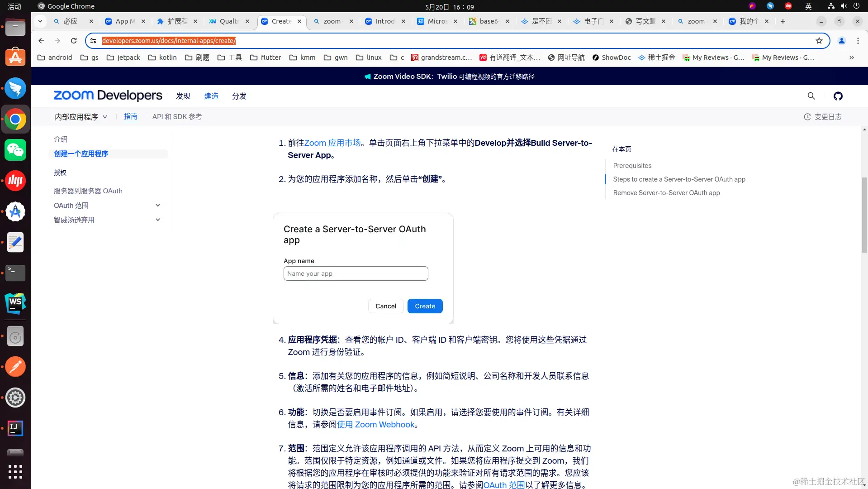868x489 pixels.
Task: Click the address bar URL
Action: click(x=169, y=41)
